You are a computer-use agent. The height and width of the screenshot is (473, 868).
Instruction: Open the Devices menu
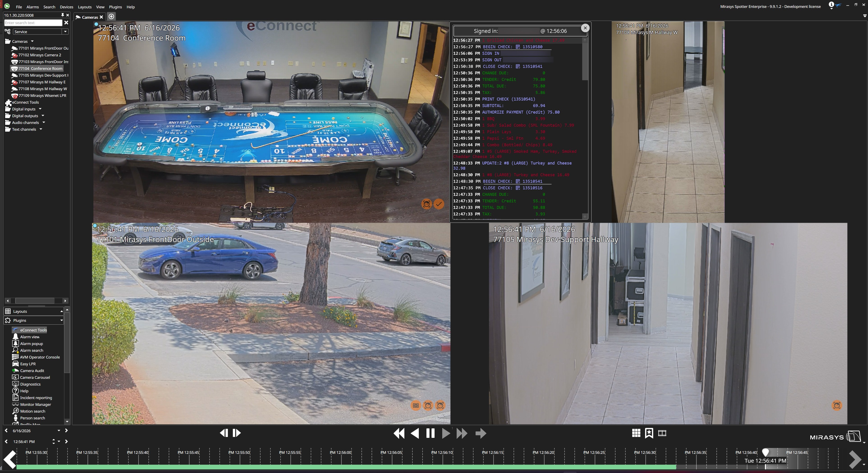click(x=66, y=7)
